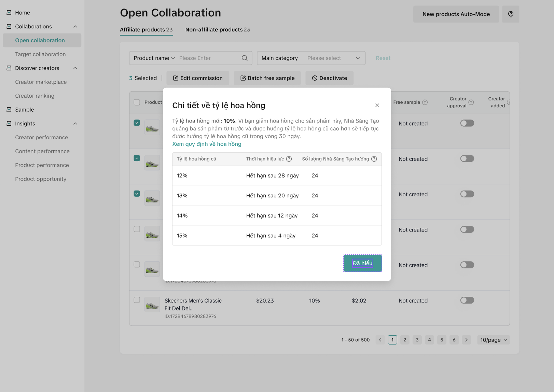This screenshot has height=392, width=554.
Task: Collapse the Collaborations sidebar section
Action: (75, 27)
